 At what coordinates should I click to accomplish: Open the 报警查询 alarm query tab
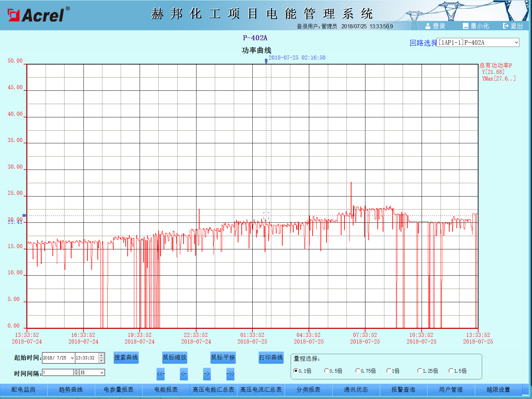coord(403,389)
